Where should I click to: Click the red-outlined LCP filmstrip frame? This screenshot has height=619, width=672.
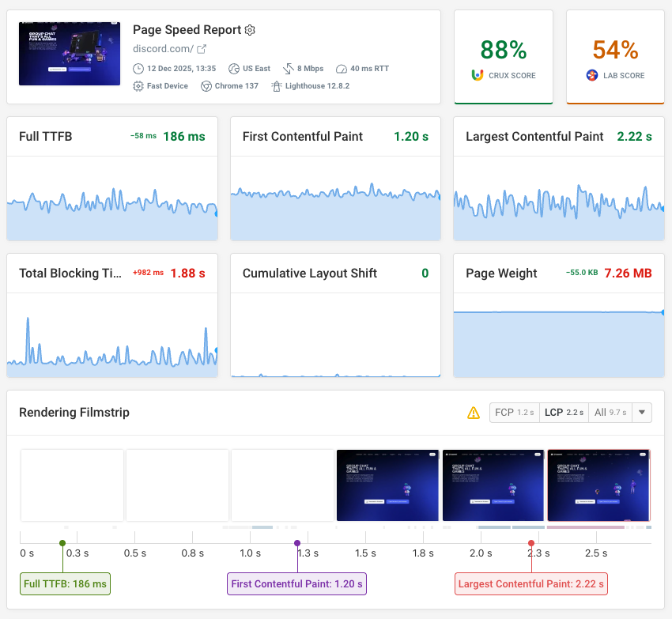(598, 485)
